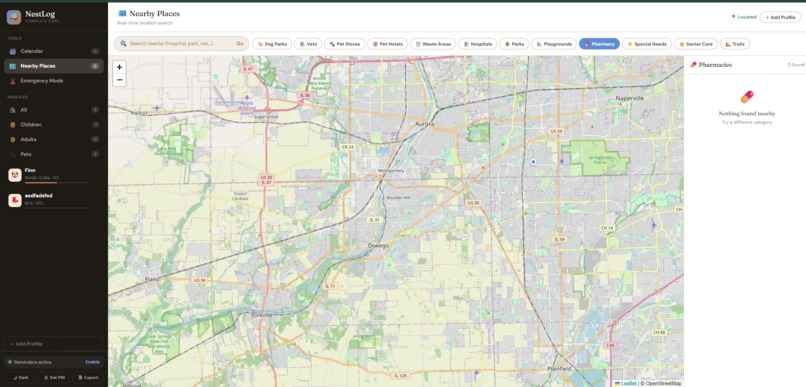The image size is (806, 387).
Task: Click the Go search button
Action: 240,44
